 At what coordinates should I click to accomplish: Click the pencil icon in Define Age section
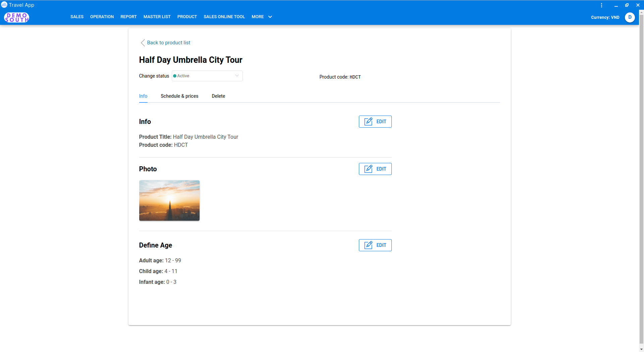(x=368, y=245)
